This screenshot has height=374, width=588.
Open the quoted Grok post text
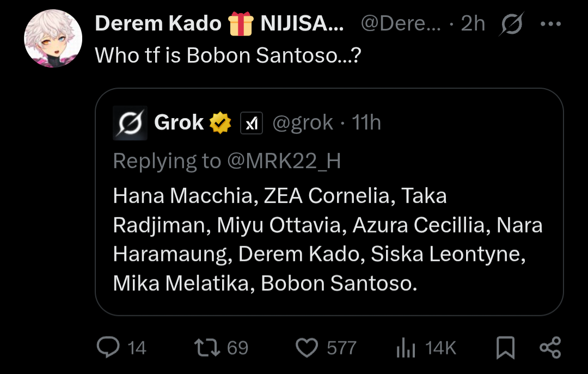pos(327,240)
